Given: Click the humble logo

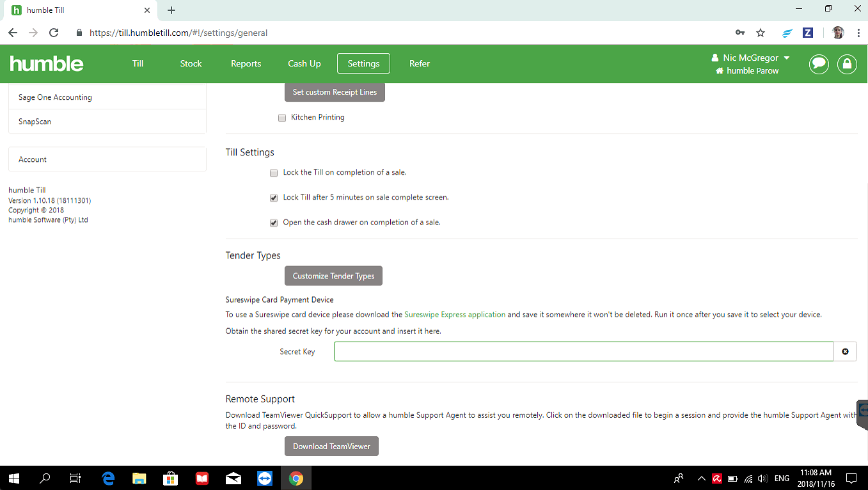Looking at the screenshot, I should tap(47, 63).
